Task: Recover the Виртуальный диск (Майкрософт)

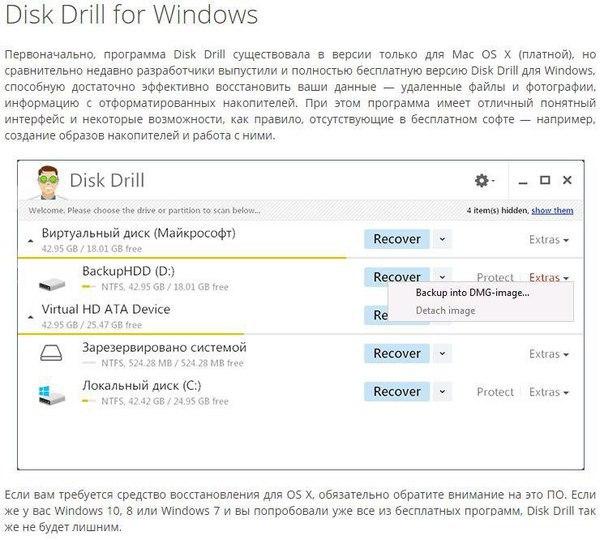Action: tap(397, 239)
